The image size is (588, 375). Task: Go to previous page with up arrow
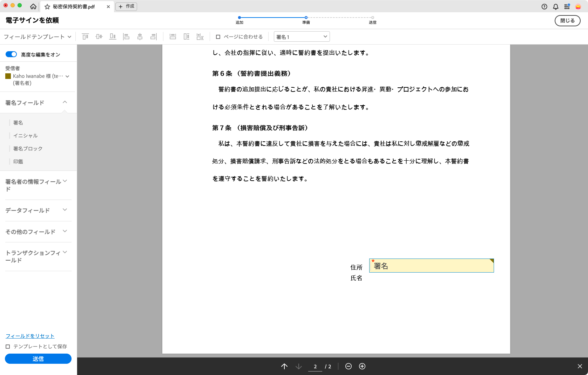tap(284, 366)
